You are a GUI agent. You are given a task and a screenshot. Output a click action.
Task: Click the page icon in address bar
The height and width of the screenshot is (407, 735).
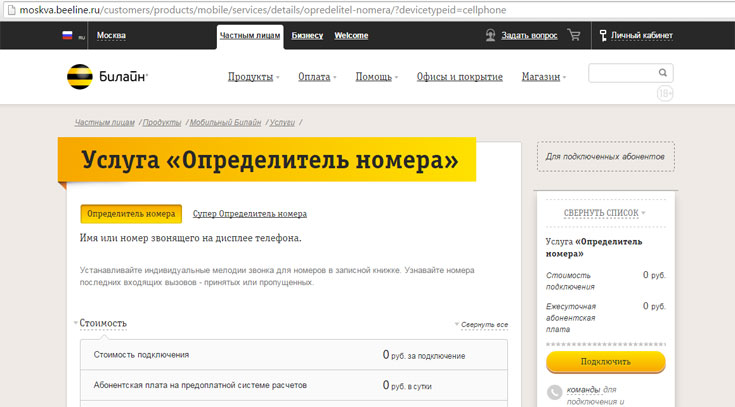point(11,10)
